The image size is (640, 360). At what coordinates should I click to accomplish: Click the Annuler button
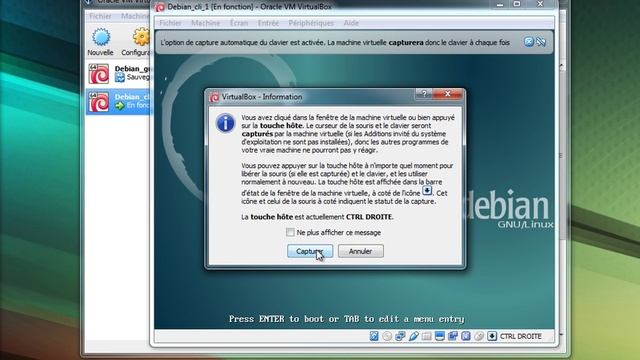tap(360, 251)
